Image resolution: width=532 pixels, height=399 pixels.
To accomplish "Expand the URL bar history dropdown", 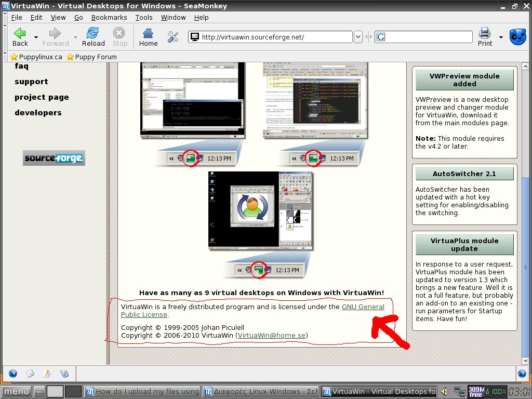I will pos(358,37).
